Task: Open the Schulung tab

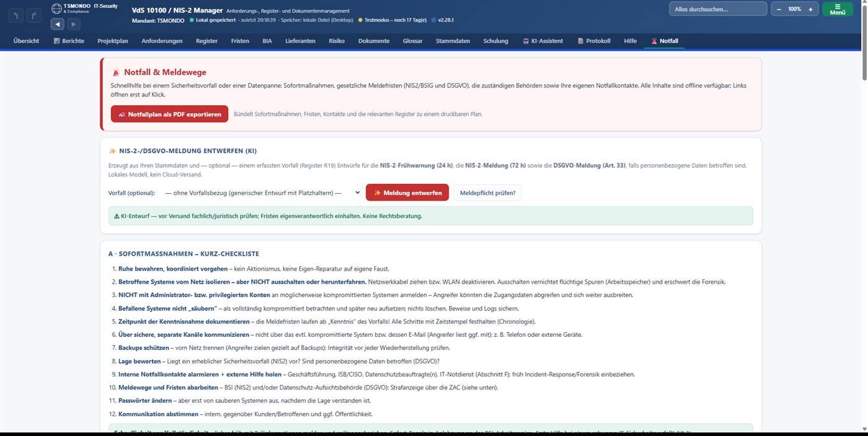Action: coord(495,41)
